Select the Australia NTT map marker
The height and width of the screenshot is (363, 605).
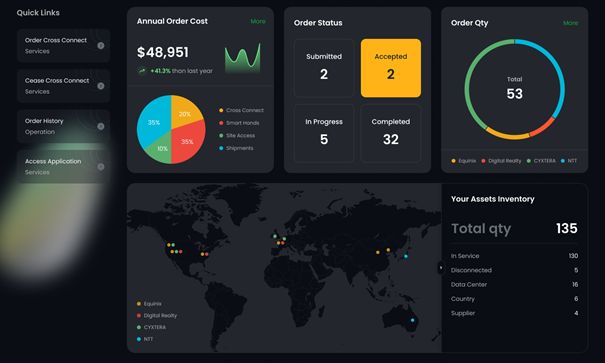coord(412,320)
